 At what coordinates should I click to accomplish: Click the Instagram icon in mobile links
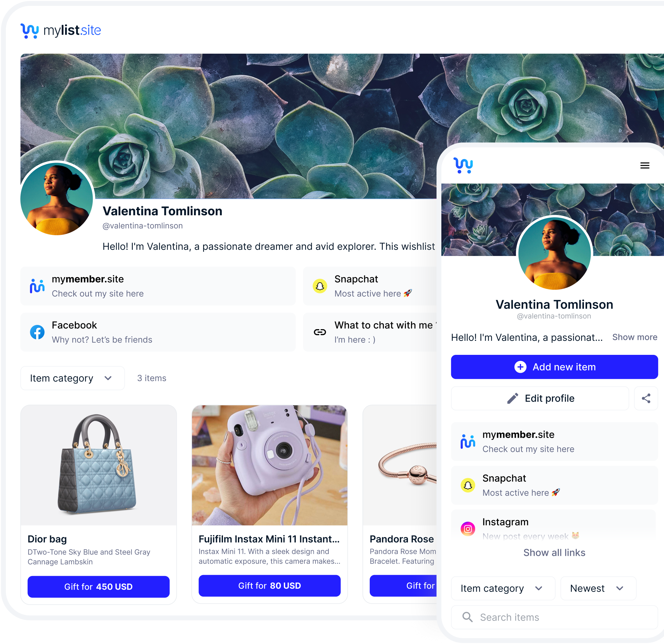pyautogui.click(x=467, y=529)
